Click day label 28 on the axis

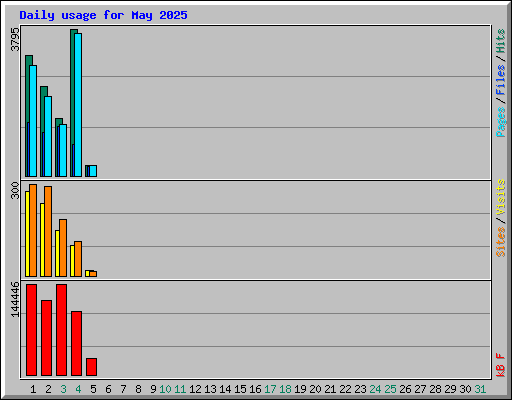[x=435, y=389]
